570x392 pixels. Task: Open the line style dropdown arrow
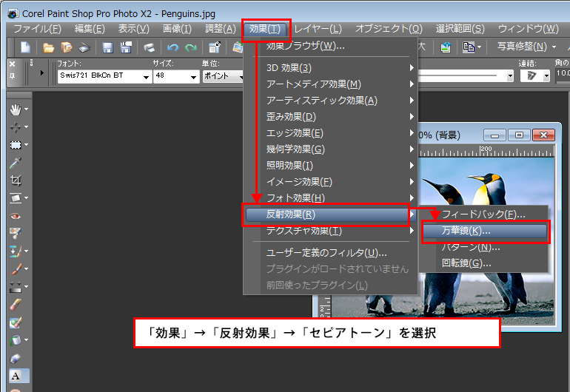pos(510,76)
